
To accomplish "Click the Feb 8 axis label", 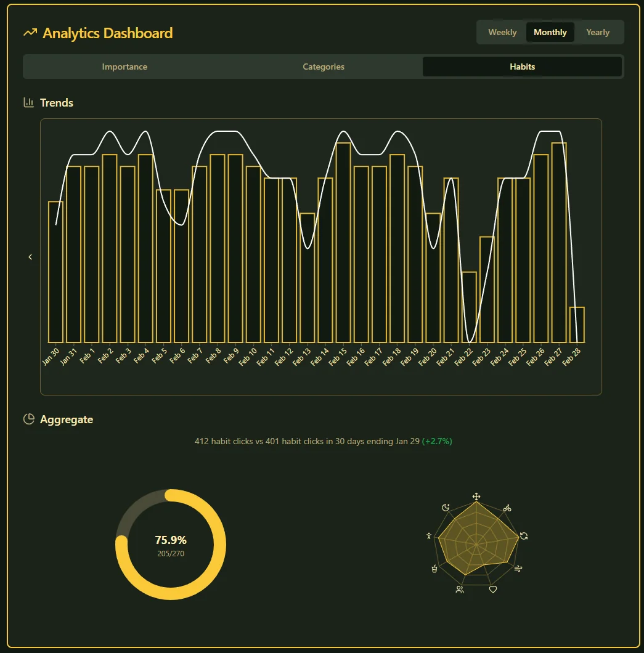I will (x=213, y=355).
